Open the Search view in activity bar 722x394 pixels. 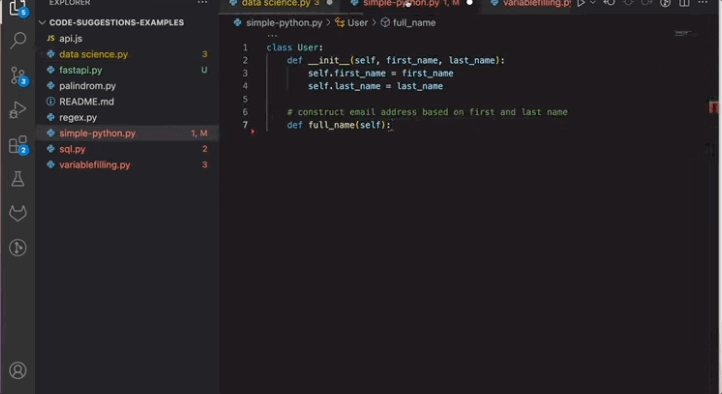[x=17, y=40]
